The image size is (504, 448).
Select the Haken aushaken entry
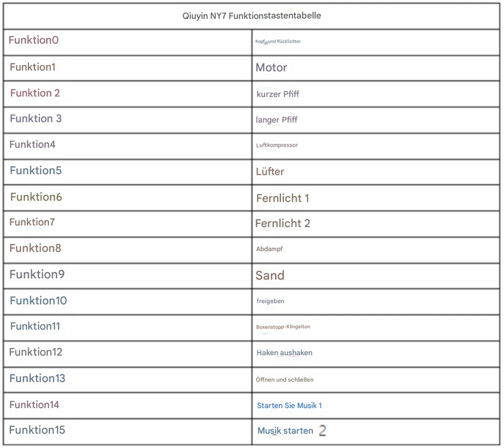(284, 353)
